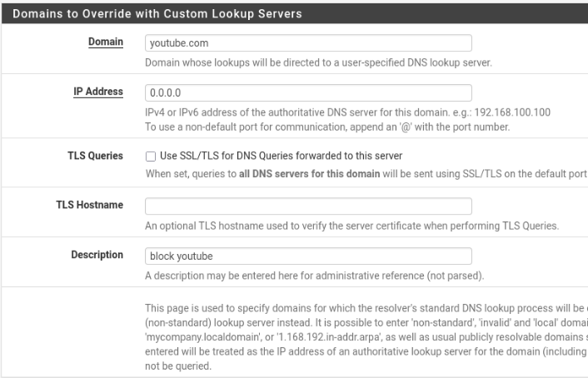
Task: Click the TLS Hostname label
Action: (x=90, y=205)
